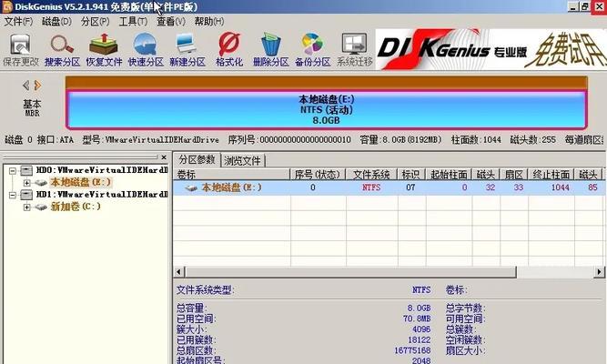Select HD0:VMwareVirtualIDEHardDrive in the disk tree
This screenshot has height=364, width=607.
point(102,170)
